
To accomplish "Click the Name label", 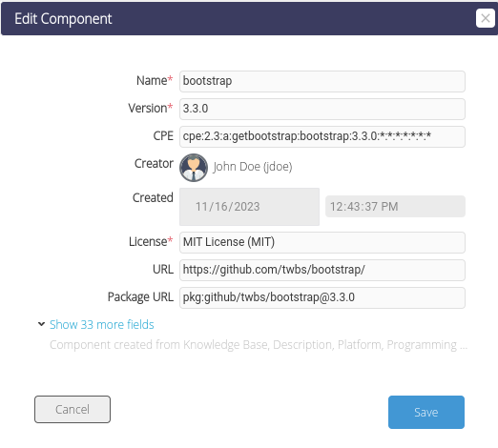I will [x=152, y=80].
